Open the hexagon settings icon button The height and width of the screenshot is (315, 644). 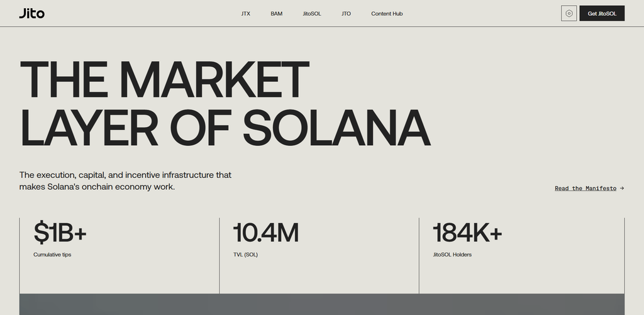tap(569, 14)
